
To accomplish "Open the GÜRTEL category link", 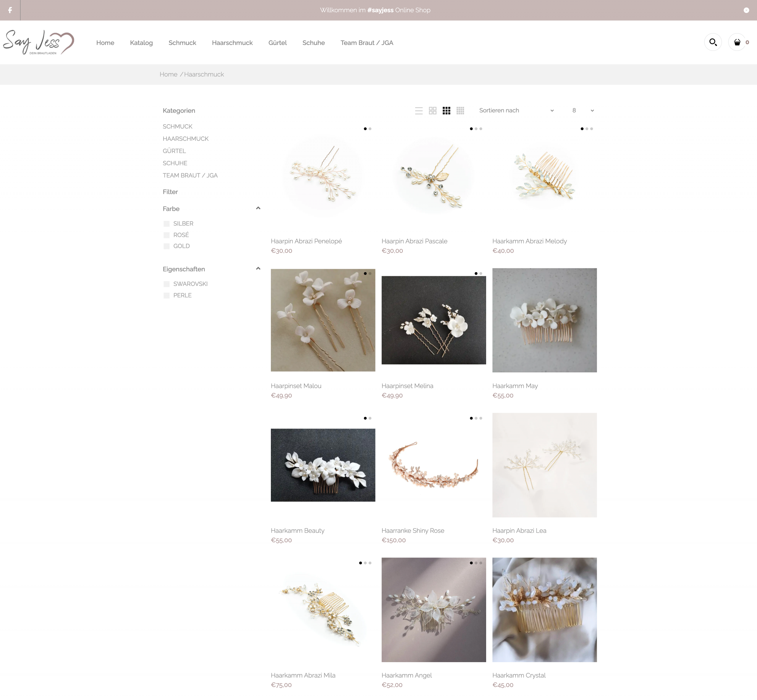I will pyautogui.click(x=174, y=151).
